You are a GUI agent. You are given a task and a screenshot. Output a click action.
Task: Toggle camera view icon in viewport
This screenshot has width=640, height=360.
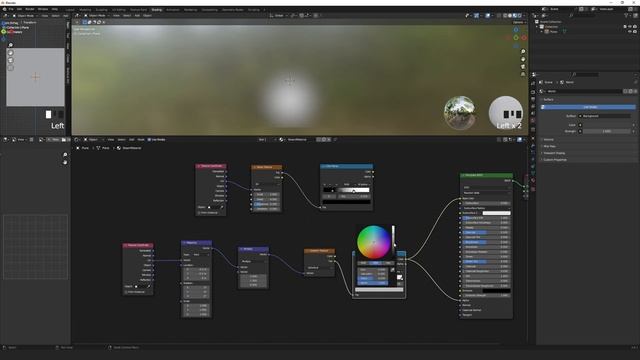[x=523, y=67]
